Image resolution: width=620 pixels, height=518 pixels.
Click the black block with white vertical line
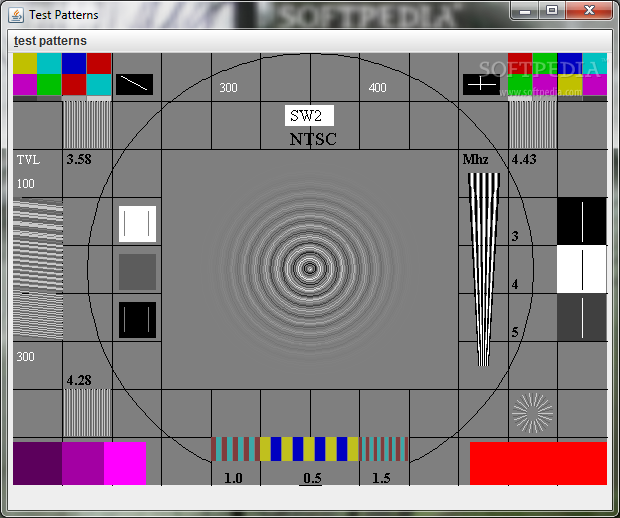pos(582,221)
